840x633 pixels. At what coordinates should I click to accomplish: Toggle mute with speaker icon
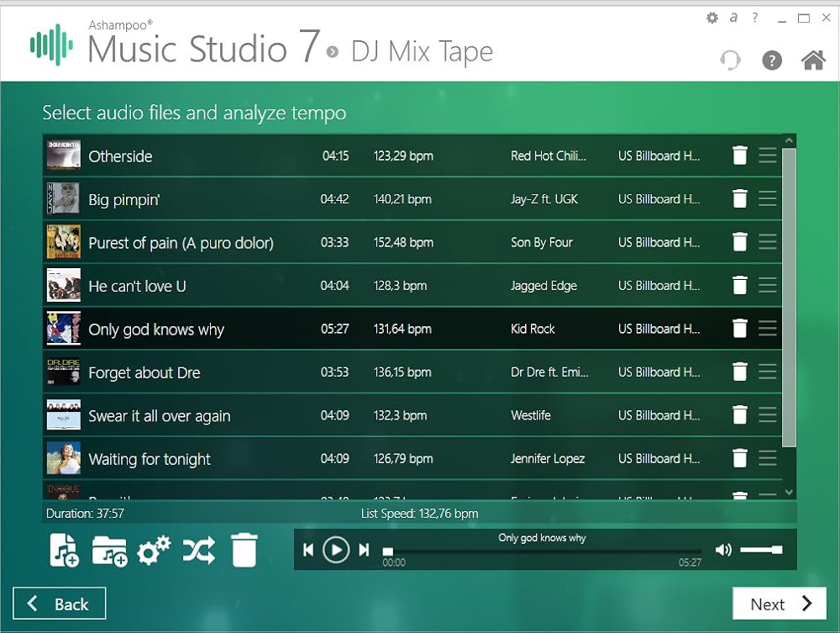coord(723,550)
